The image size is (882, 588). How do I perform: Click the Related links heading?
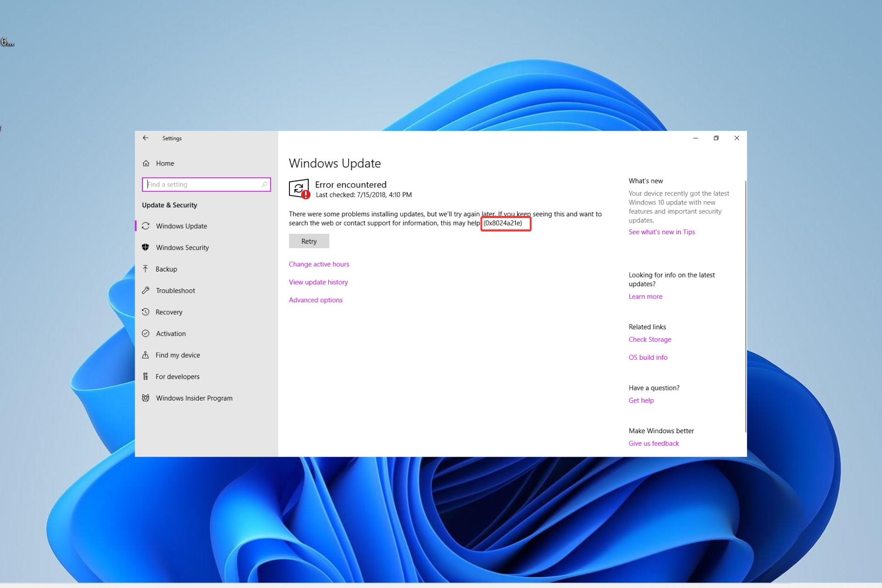point(647,327)
